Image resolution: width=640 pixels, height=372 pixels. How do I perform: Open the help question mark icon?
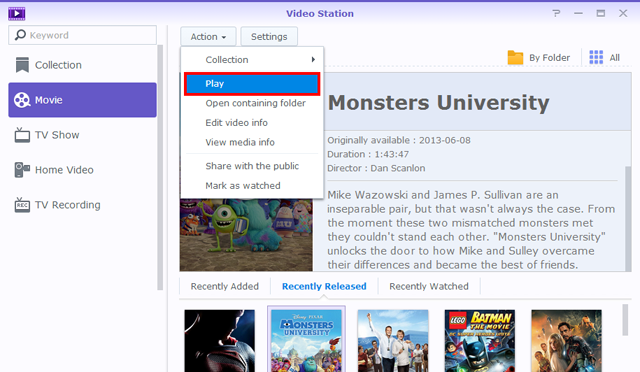click(x=556, y=13)
